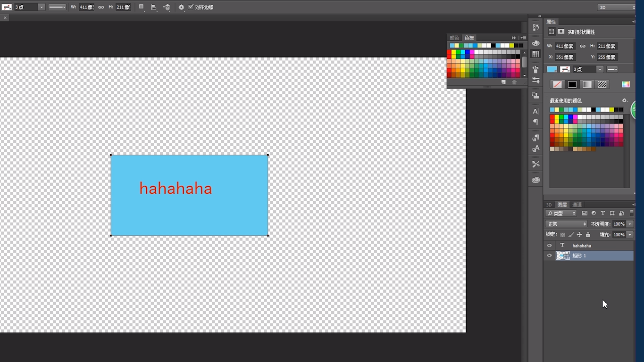Open the Character panel icon
The image size is (644, 362).
[535, 111]
